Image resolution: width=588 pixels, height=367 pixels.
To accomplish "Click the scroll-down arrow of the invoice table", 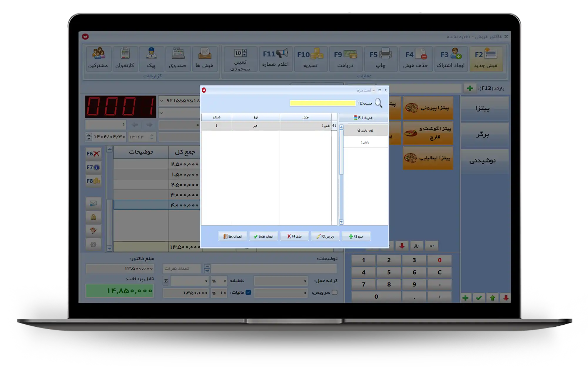I will pyautogui.click(x=109, y=248).
